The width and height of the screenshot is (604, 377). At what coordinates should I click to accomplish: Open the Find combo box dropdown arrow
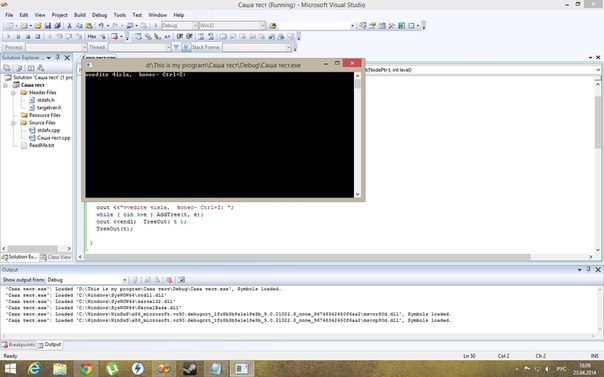pyautogui.click(x=352, y=26)
